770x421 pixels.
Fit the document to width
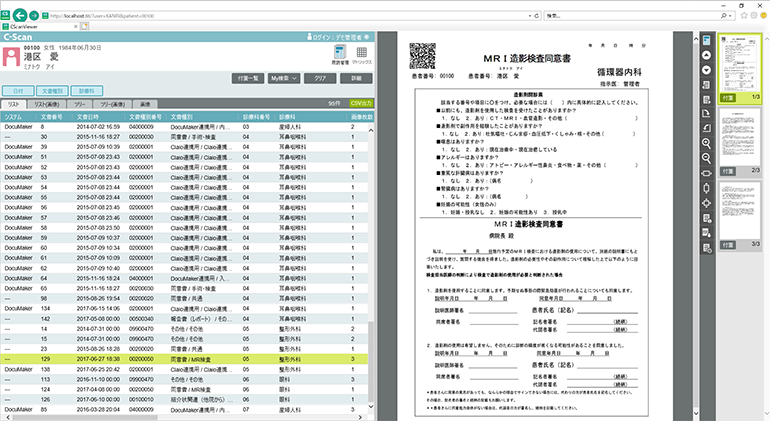707,173
